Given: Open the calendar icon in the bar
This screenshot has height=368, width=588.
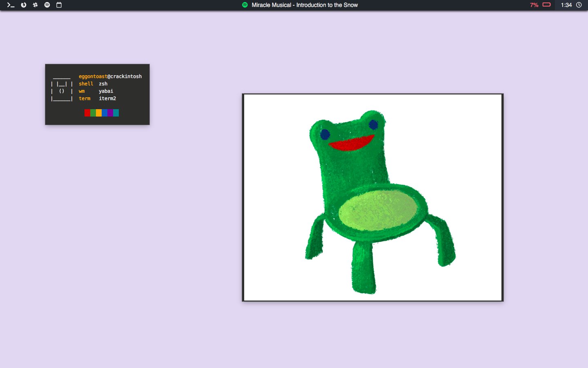Looking at the screenshot, I should coord(59,5).
